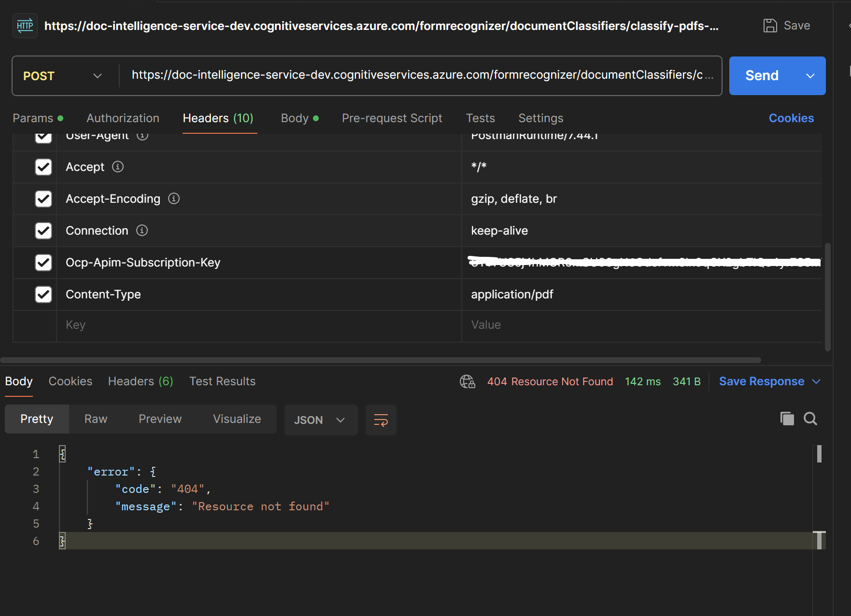Image resolution: width=851 pixels, height=616 pixels.
Task: Open the Pre-request Script tab
Action: tap(392, 118)
